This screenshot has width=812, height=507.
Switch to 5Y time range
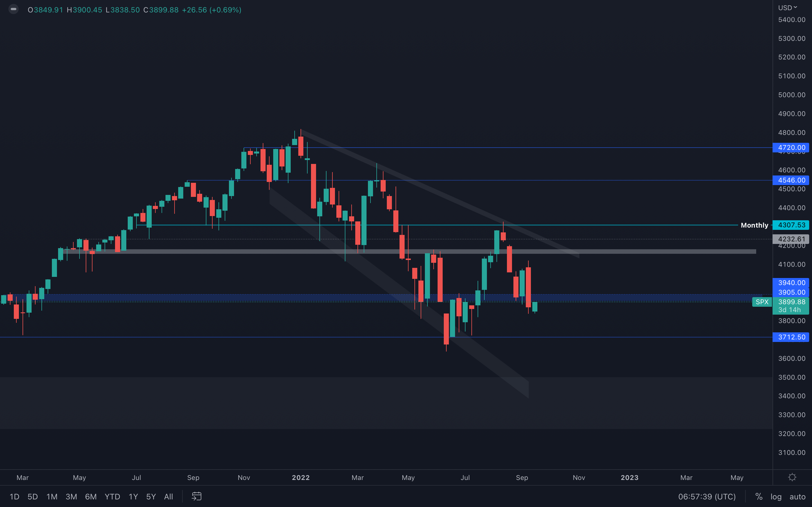[x=151, y=497]
